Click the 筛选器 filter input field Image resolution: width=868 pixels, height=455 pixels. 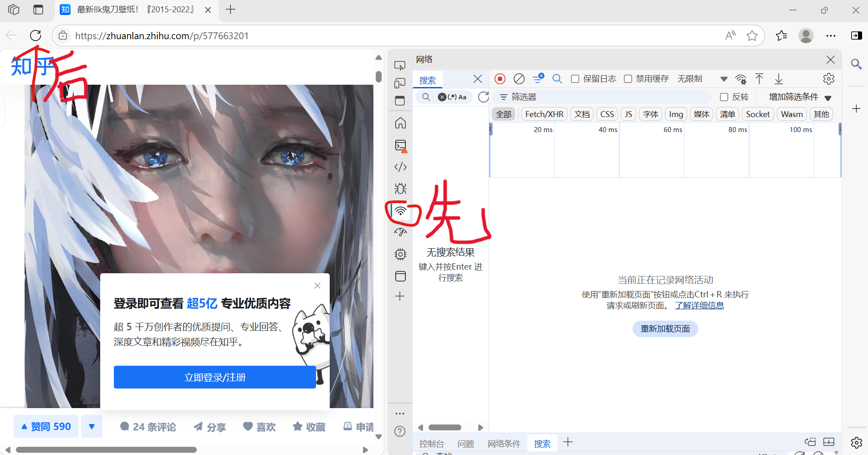(x=602, y=97)
